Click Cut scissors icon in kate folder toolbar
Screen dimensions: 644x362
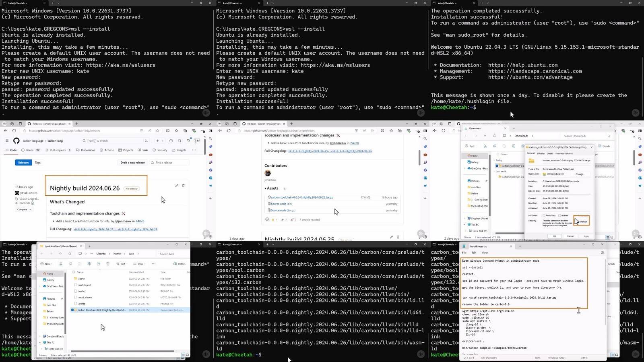point(61,264)
